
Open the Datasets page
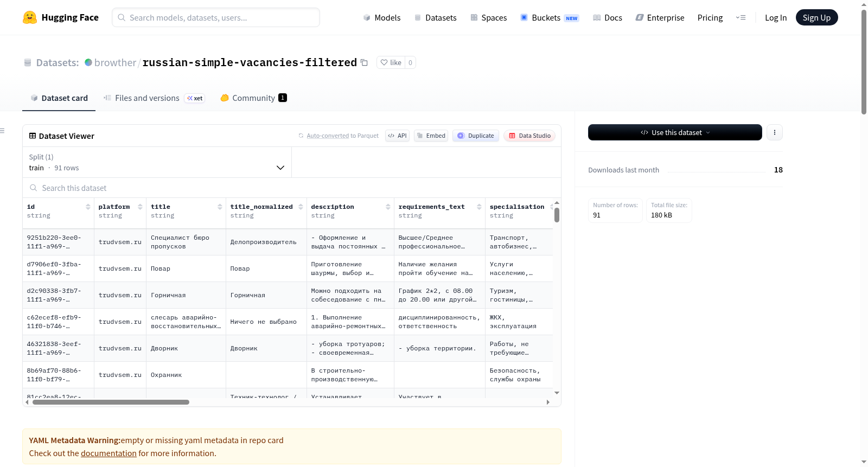[435, 17]
